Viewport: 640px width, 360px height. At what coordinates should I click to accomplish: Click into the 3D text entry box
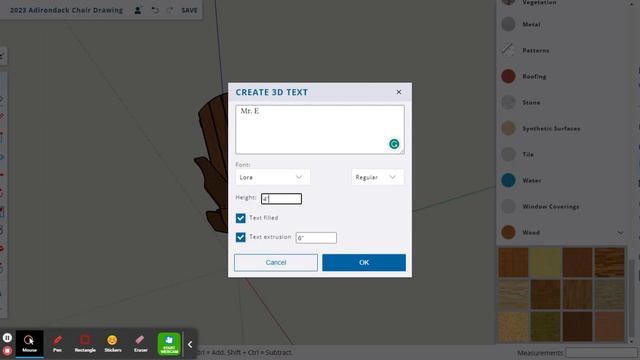click(320, 129)
